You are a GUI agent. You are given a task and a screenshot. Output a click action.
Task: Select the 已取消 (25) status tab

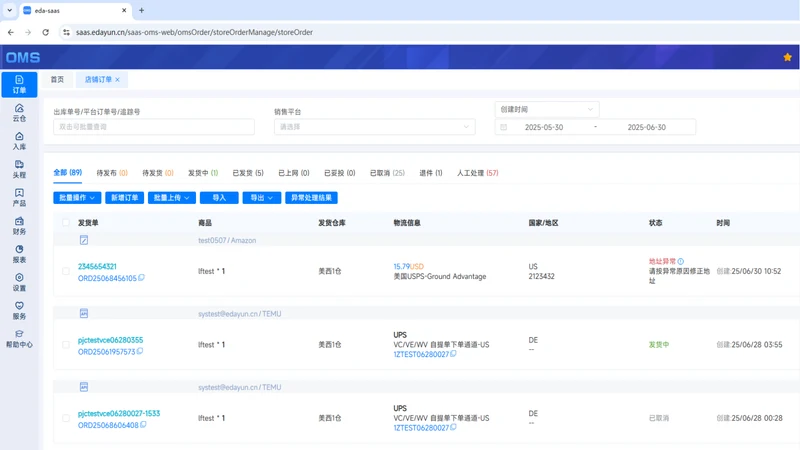387,173
